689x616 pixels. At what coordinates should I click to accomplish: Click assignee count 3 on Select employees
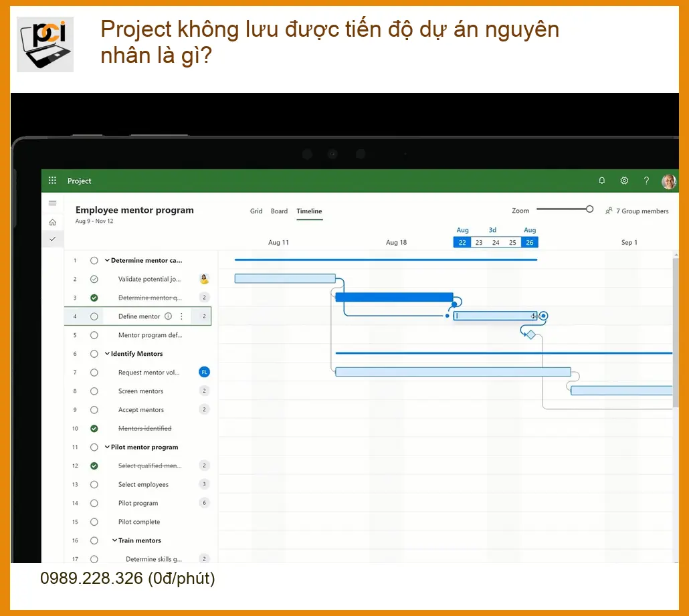coord(204,484)
